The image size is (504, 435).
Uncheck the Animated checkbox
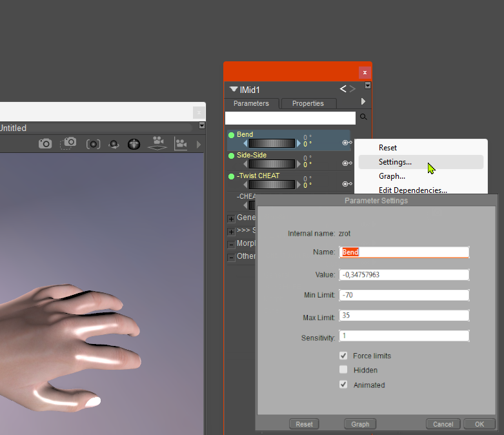tap(343, 385)
